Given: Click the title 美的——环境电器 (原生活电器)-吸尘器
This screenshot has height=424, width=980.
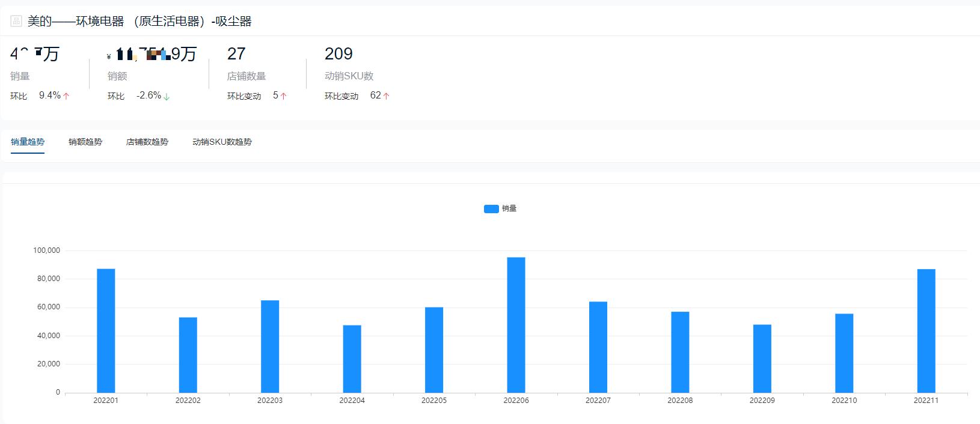Looking at the screenshot, I should pos(139,21).
